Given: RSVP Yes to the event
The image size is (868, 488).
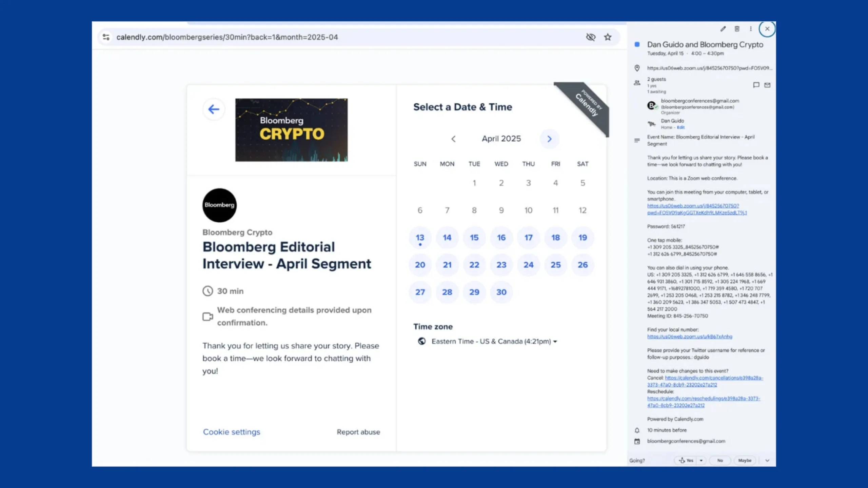Looking at the screenshot, I should click(x=686, y=461).
